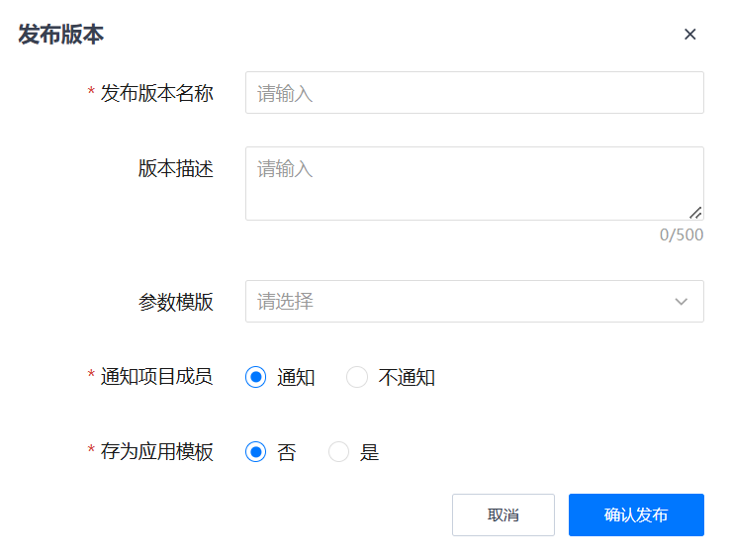Click the 发布版本名称 input field
The width and height of the screenshot is (730, 560).
[x=474, y=93]
